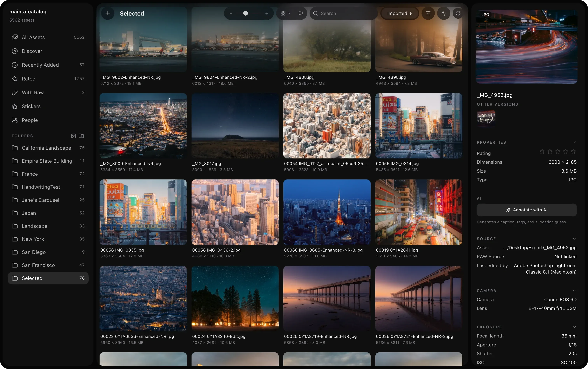
Task: Select the 00024 0Y1A8240-Edit.jpg thumbnail
Action: point(235,299)
